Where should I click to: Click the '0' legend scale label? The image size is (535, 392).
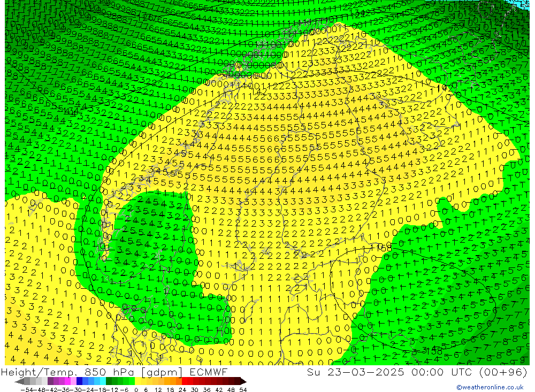pyautogui.click(x=136, y=390)
